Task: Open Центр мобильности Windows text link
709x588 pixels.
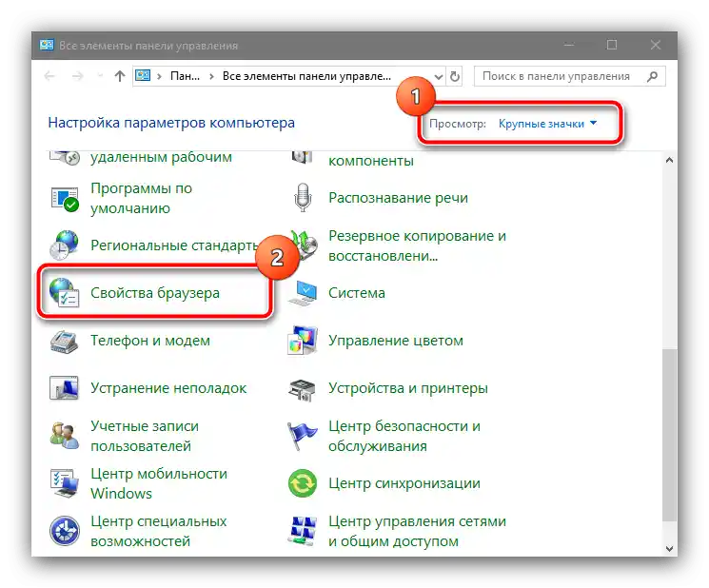Action: point(159,483)
